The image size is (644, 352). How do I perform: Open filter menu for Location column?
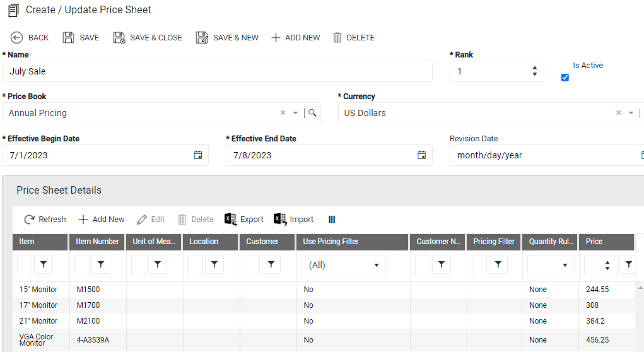pyautogui.click(x=214, y=264)
